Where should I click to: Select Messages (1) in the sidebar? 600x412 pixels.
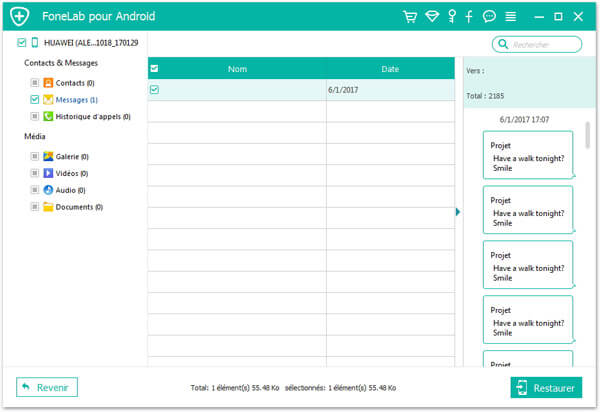[x=77, y=100]
